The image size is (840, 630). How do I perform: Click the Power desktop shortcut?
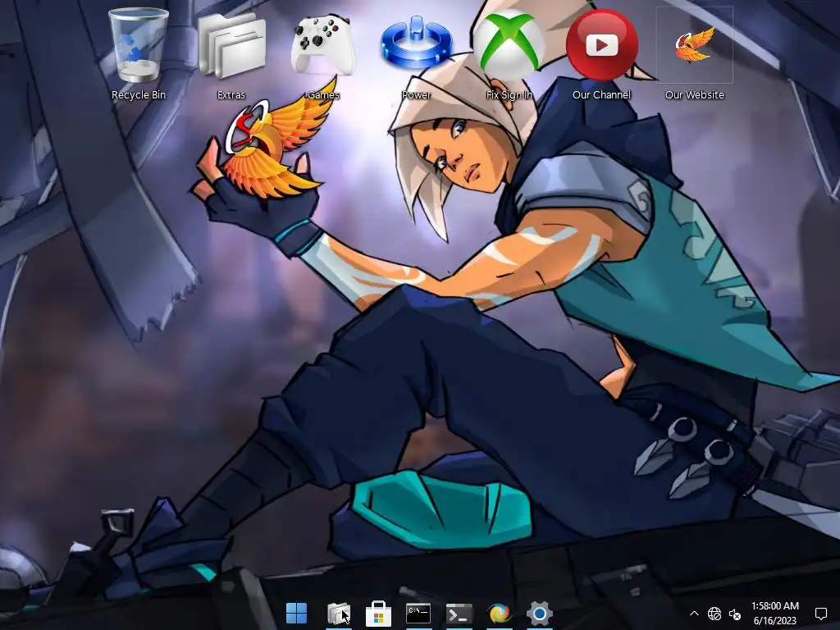[416, 43]
